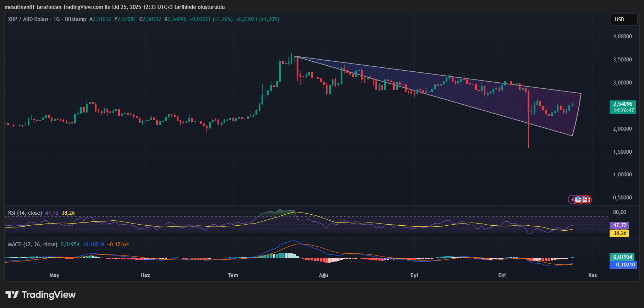
Task: Click the 0,50000 price scale label
Action: tap(622, 198)
